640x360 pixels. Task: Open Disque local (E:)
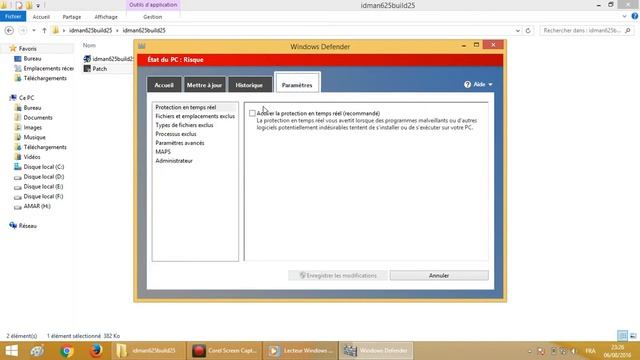coord(43,187)
